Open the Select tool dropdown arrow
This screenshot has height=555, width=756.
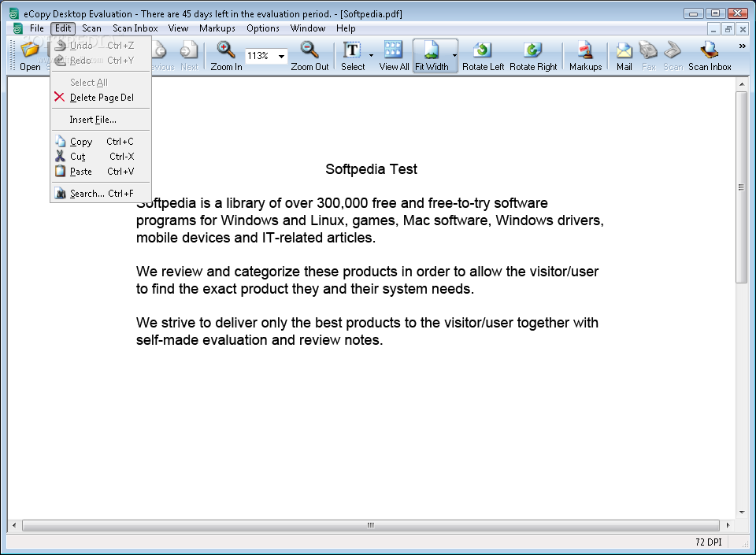(371, 55)
